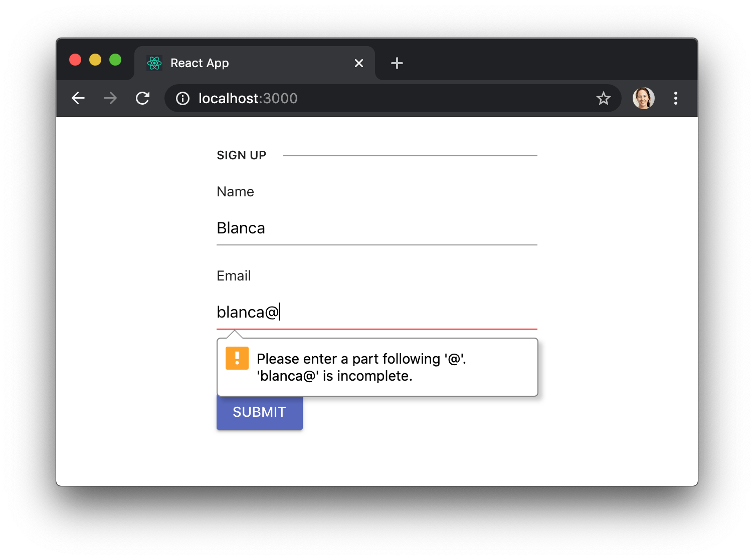
Task: Click the profile avatar next to the menu
Action: 643,98
